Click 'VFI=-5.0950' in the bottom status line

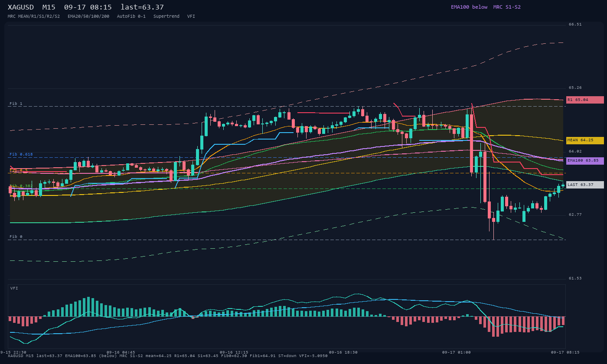point(313,356)
